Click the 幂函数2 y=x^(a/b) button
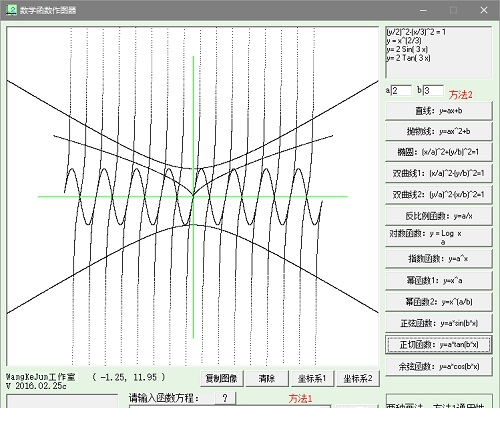Screen dimensions: 500x424 (439, 302)
